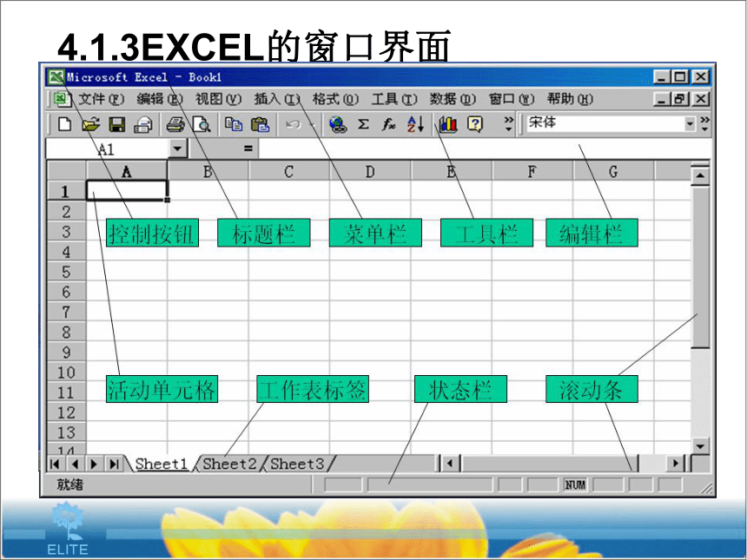Print using the printer icon
This screenshot has height=560, width=747.
click(175, 124)
